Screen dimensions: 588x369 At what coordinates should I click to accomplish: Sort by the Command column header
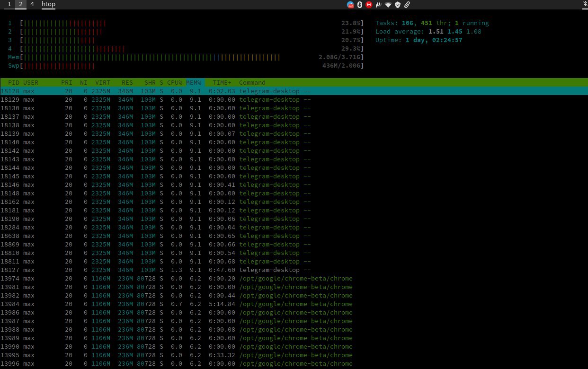[x=252, y=82]
